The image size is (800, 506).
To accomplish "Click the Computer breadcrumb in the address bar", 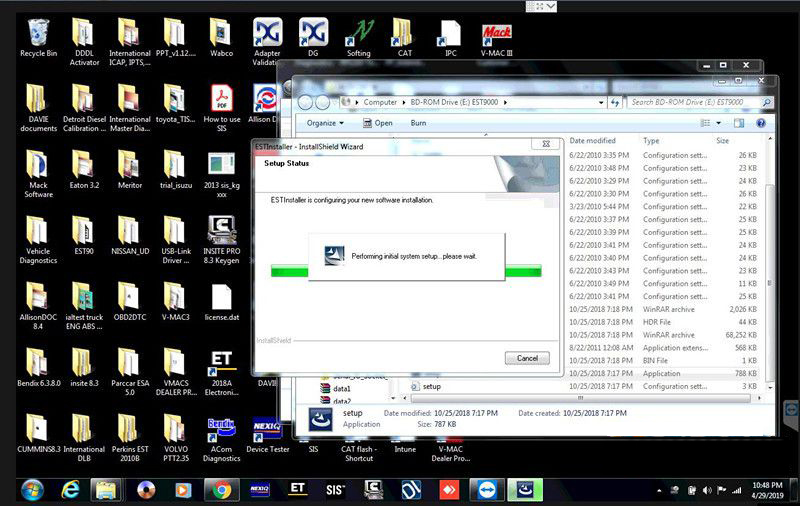I will (380, 102).
